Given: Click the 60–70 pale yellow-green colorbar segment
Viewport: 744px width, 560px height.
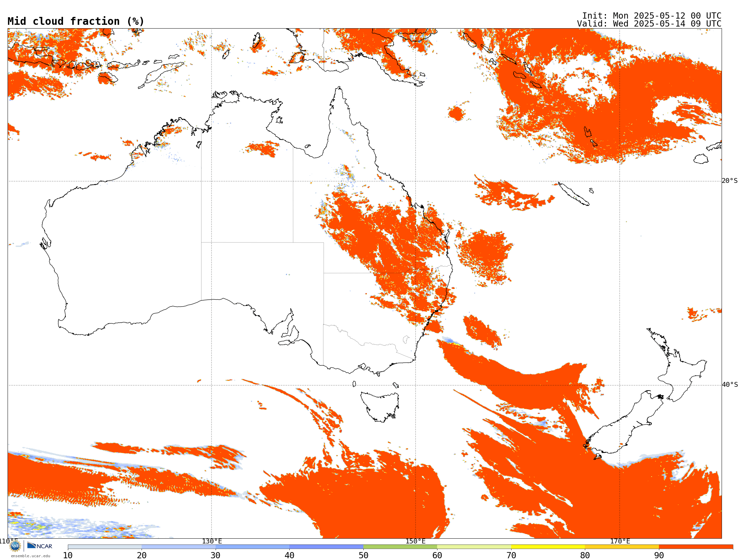Looking at the screenshot, I should pyautogui.click(x=474, y=547).
